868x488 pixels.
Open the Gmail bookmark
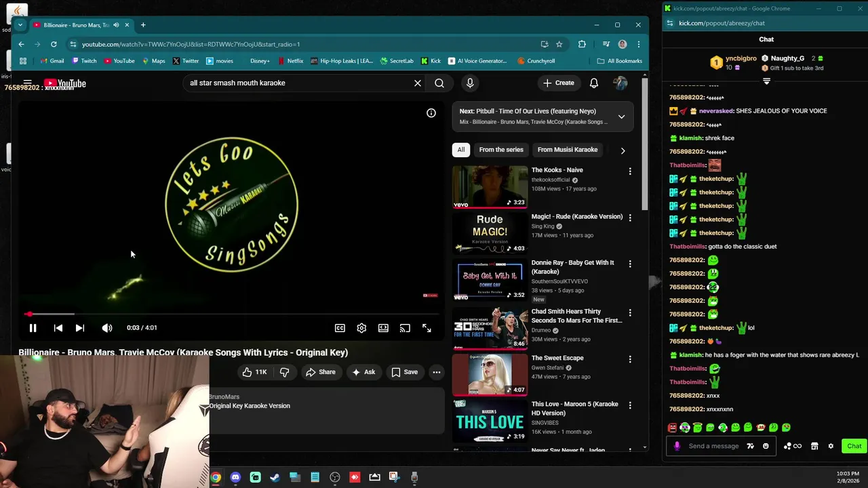point(52,61)
